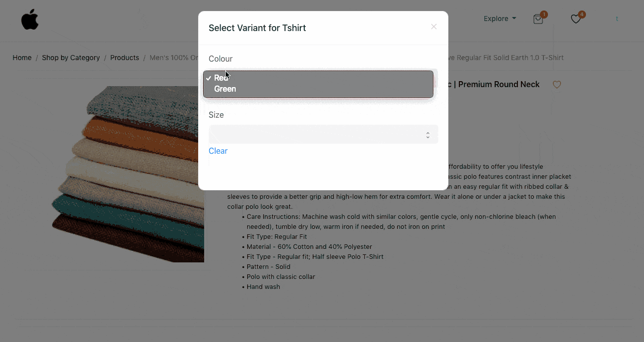Close the Select Variant dialog
The width and height of the screenshot is (644, 342).
click(x=434, y=27)
